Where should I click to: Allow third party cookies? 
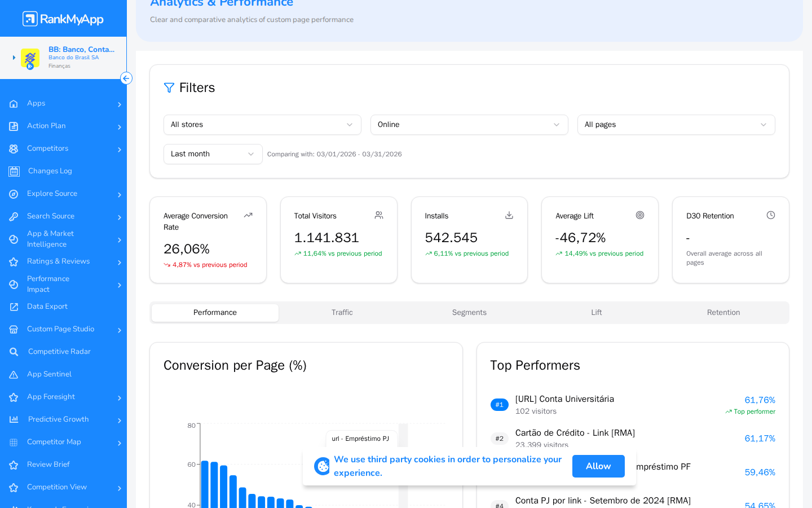(x=598, y=466)
